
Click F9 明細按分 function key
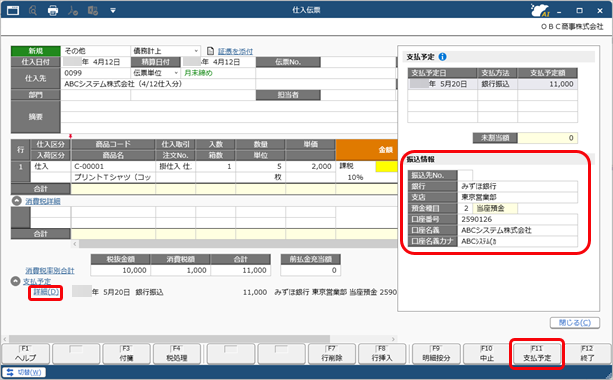click(436, 353)
